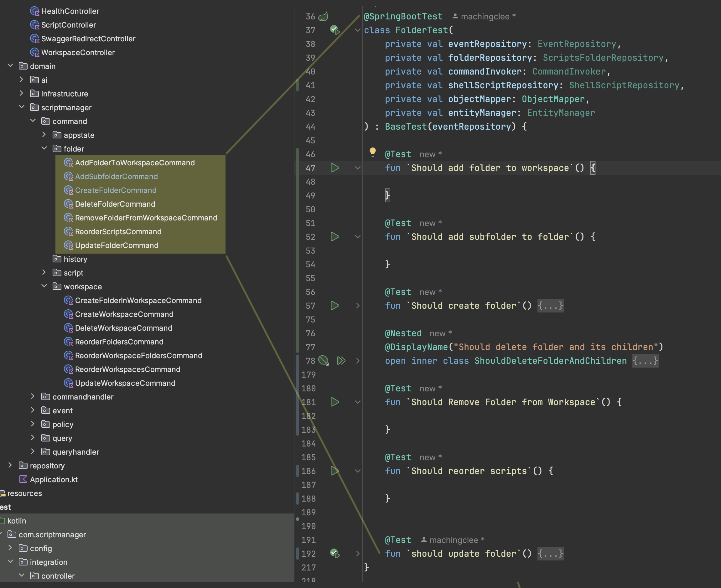Run the 'Should add folder to workspace' test

[x=335, y=168]
